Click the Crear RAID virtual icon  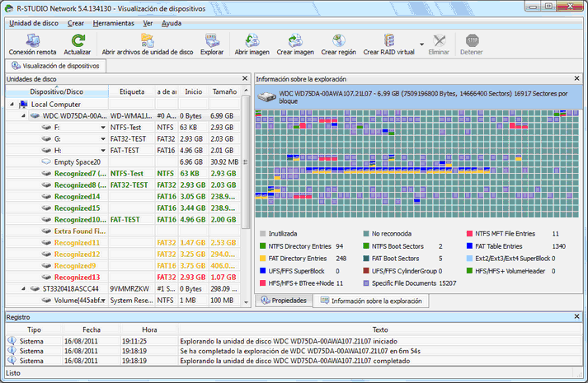click(391, 40)
